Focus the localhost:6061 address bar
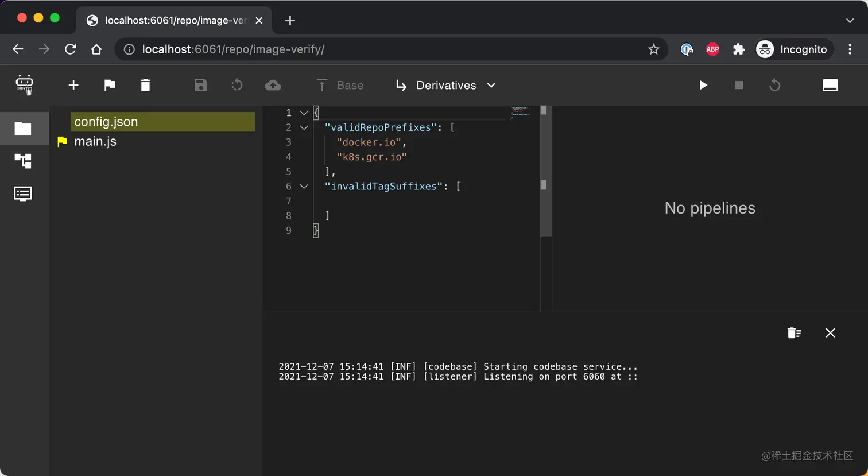 [390, 49]
